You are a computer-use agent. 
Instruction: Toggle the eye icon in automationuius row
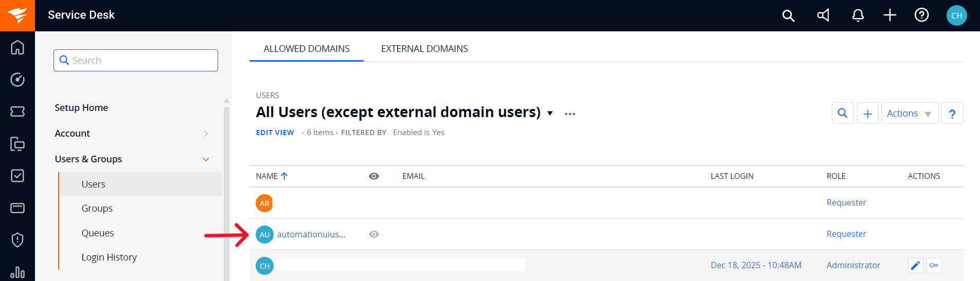[374, 234]
